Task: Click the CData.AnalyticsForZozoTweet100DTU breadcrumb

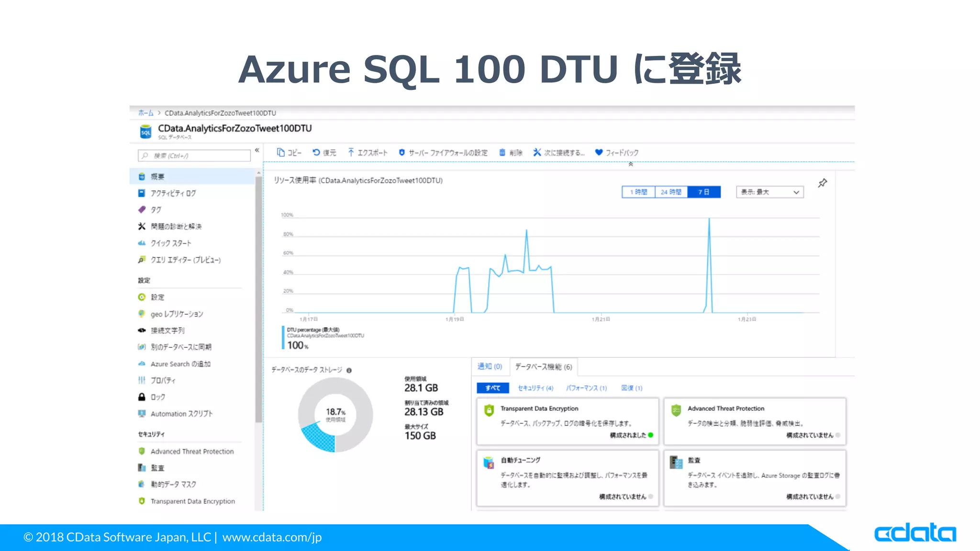Action: pyautogui.click(x=220, y=113)
